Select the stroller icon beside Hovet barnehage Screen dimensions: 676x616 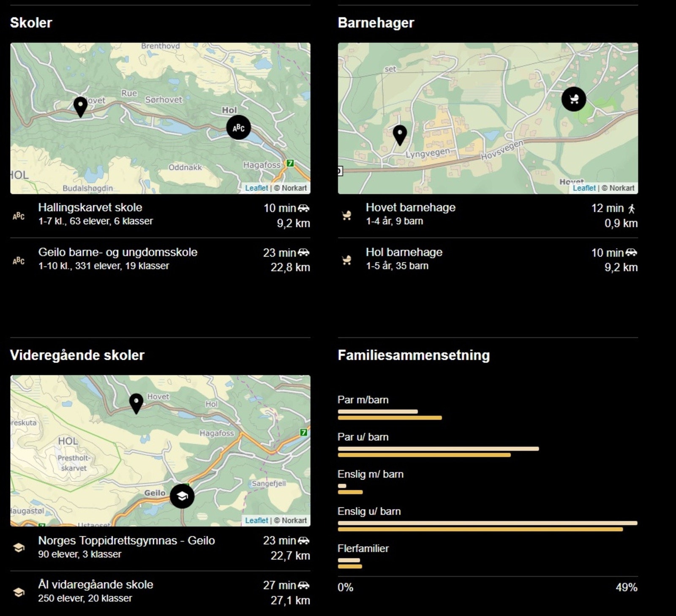(347, 215)
